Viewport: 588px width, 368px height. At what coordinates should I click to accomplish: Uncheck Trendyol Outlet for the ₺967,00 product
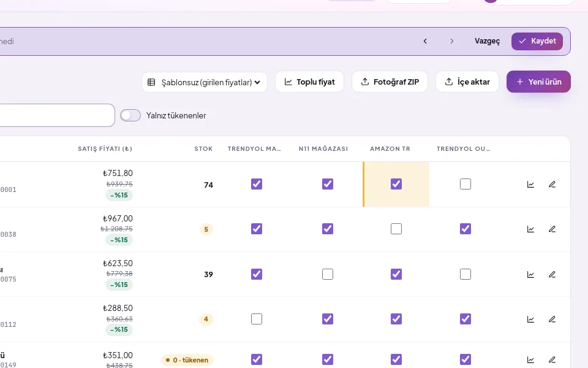pyautogui.click(x=466, y=229)
